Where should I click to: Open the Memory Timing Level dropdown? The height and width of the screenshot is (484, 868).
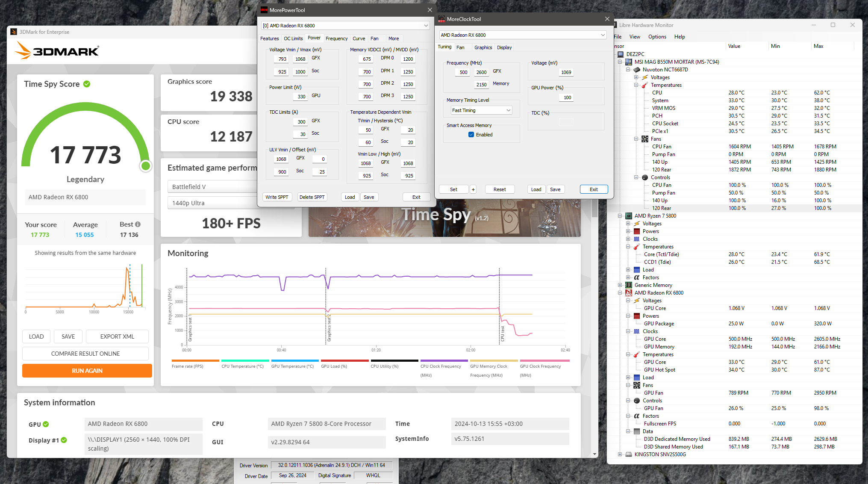click(x=481, y=110)
